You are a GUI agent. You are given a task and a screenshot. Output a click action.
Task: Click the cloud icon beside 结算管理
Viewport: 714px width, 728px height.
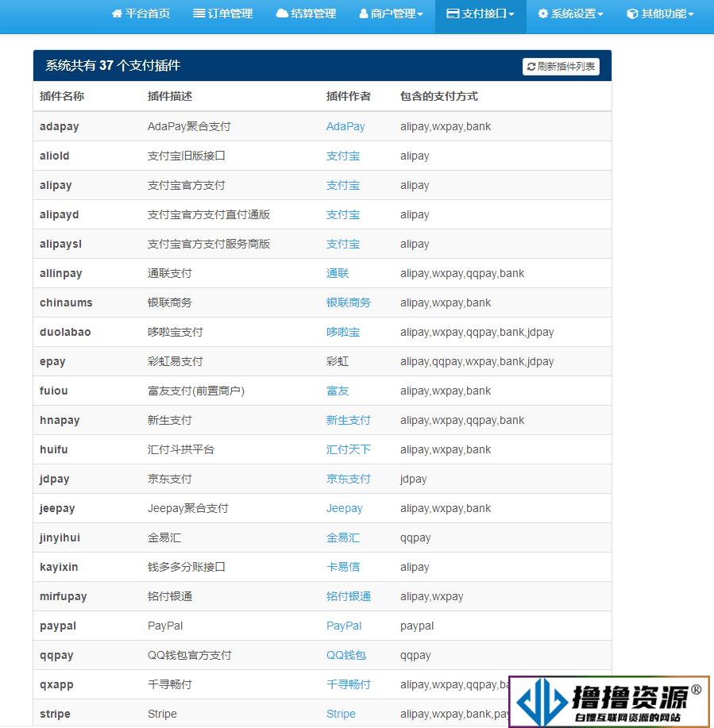(x=282, y=13)
